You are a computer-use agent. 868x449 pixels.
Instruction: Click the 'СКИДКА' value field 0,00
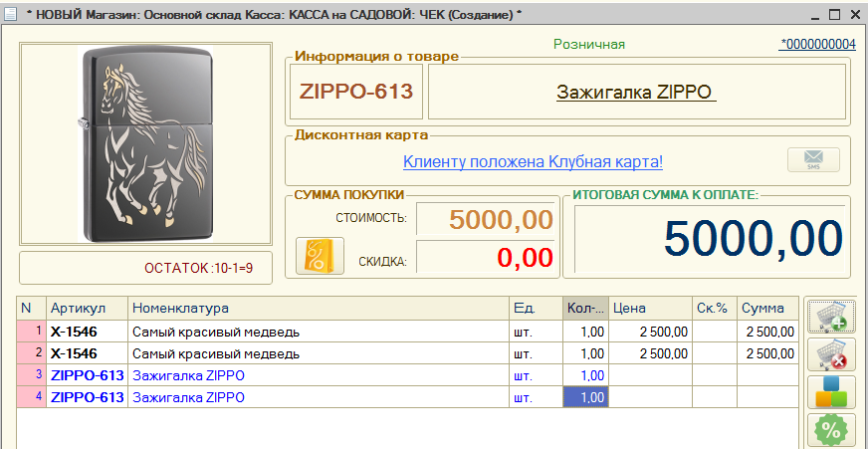click(x=486, y=258)
